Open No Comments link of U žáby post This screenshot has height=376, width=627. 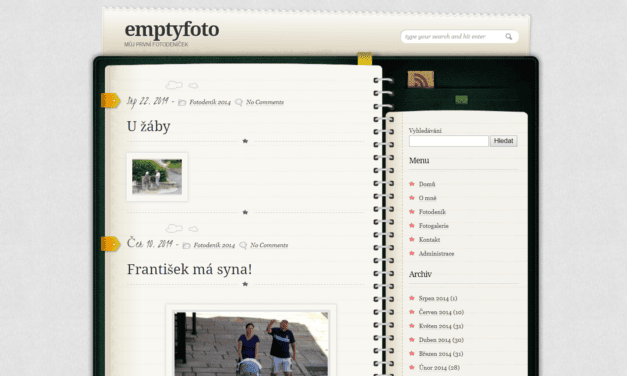[265, 102]
